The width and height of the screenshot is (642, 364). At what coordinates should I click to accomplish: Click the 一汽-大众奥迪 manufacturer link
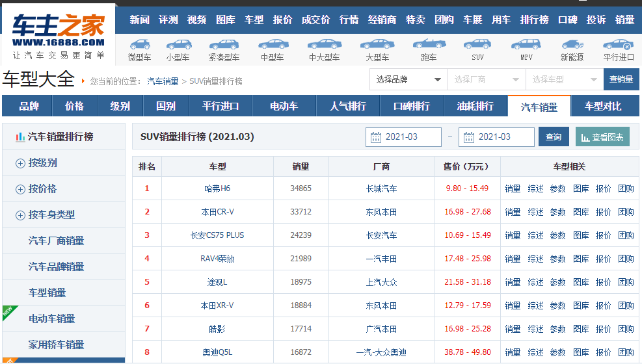pos(382,352)
